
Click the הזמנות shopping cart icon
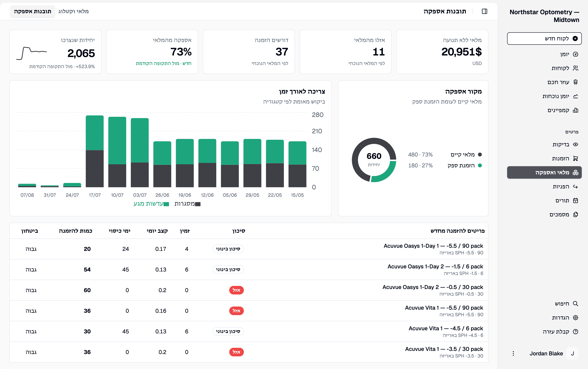click(x=575, y=158)
